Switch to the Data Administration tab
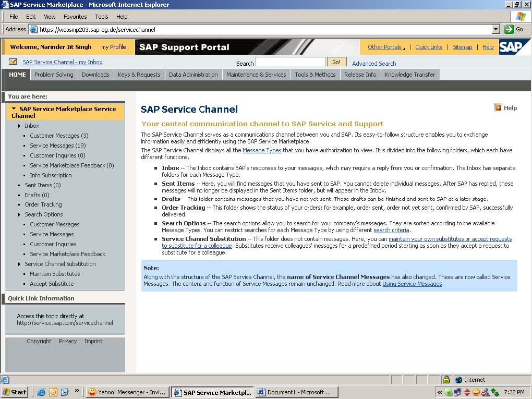The width and height of the screenshot is (532, 399). pyautogui.click(x=194, y=75)
